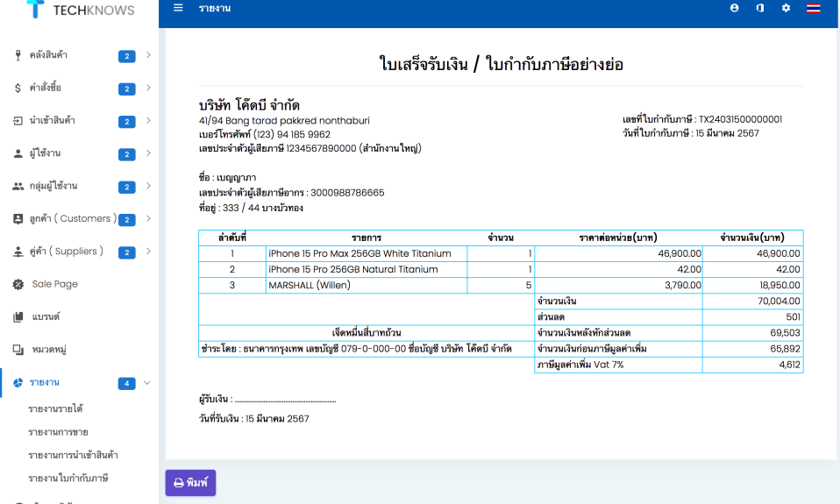Expand the กลุ่มผู้ใช้งาน chevron
Viewport: 840px width, 504px height.
pos(148,185)
